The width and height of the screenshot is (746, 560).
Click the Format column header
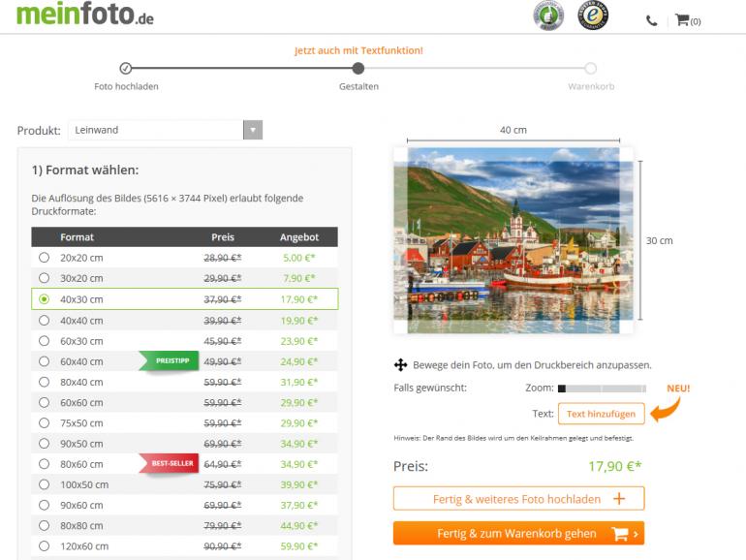tap(77, 237)
